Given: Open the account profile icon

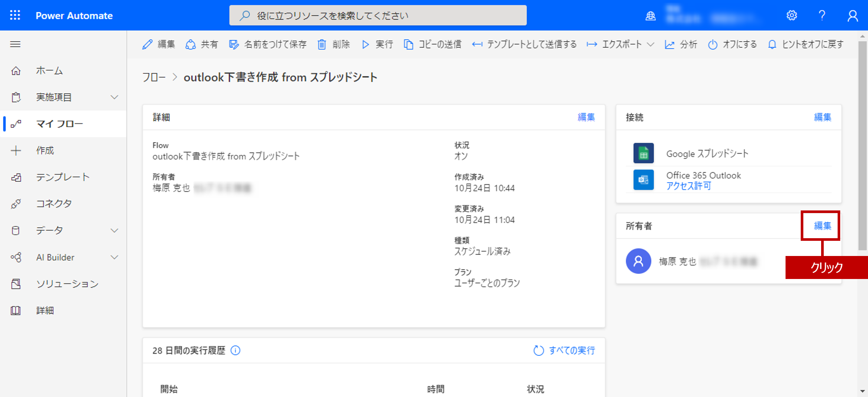Looking at the screenshot, I should coord(852,15).
